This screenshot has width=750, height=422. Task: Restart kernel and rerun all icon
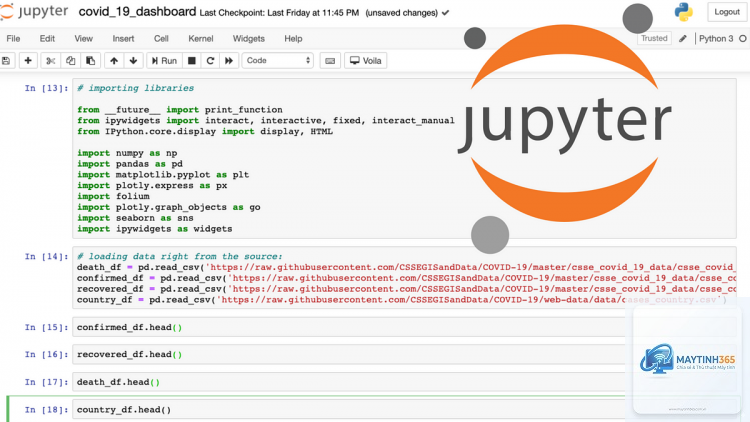[x=229, y=61]
